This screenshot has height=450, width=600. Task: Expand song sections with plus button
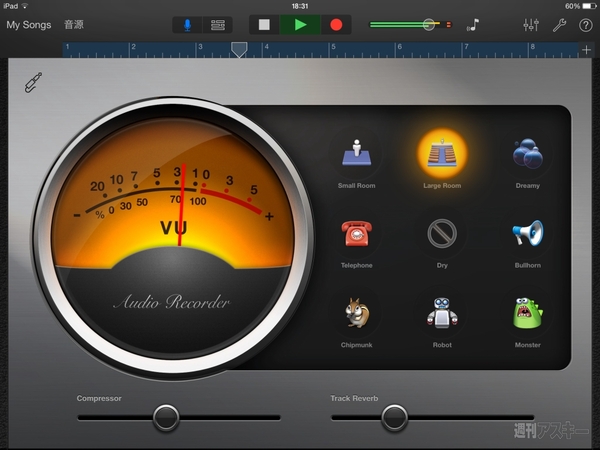coord(586,49)
